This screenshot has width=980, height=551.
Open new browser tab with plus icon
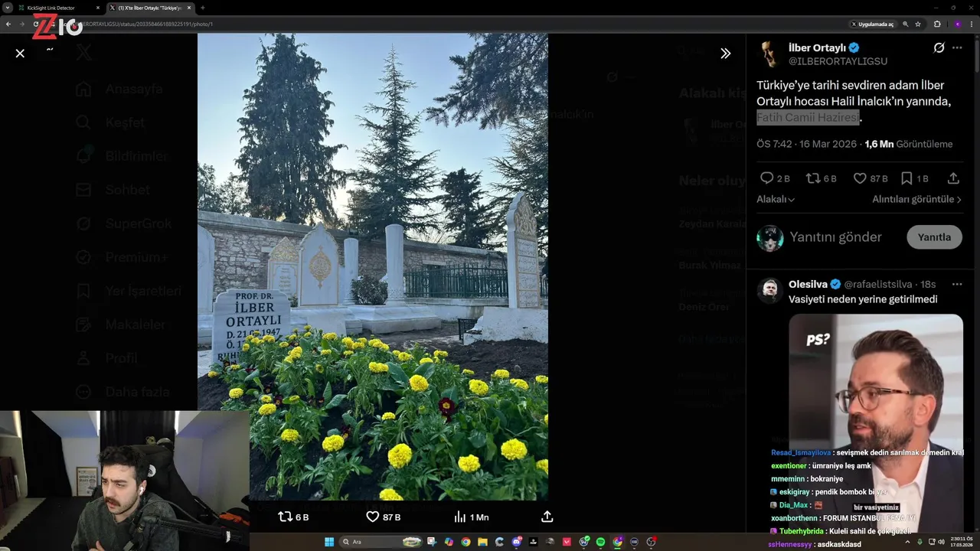point(202,8)
